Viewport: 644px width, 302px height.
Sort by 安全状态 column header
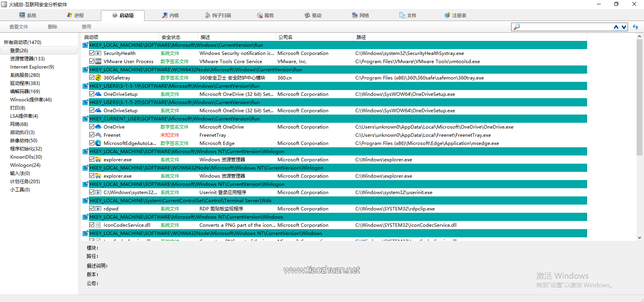pos(178,37)
